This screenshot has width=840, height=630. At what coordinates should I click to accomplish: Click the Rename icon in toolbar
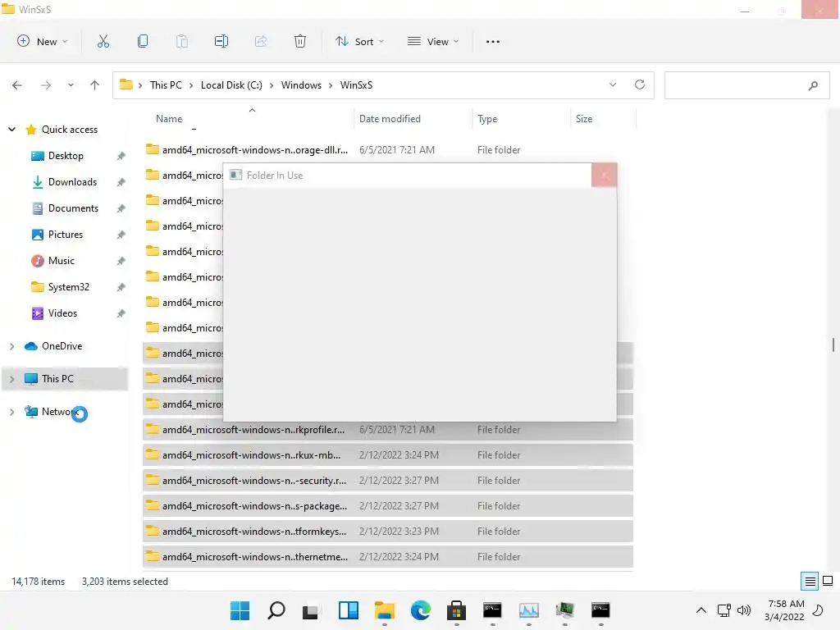pos(221,41)
